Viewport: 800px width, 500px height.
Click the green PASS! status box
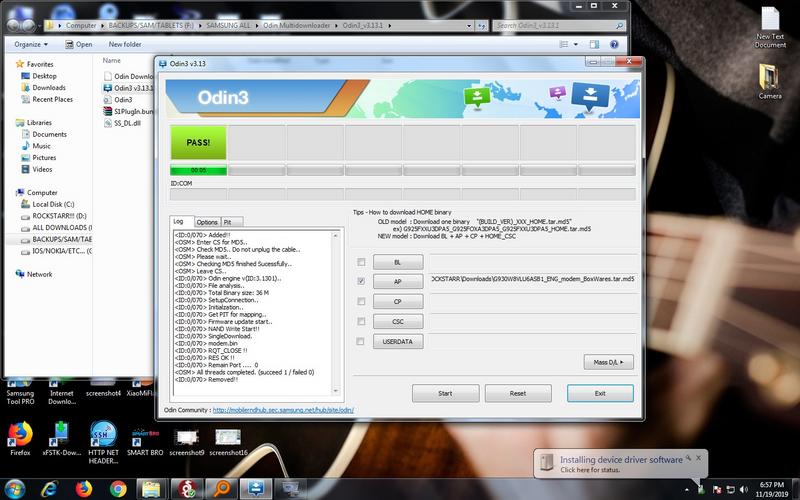(x=198, y=143)
